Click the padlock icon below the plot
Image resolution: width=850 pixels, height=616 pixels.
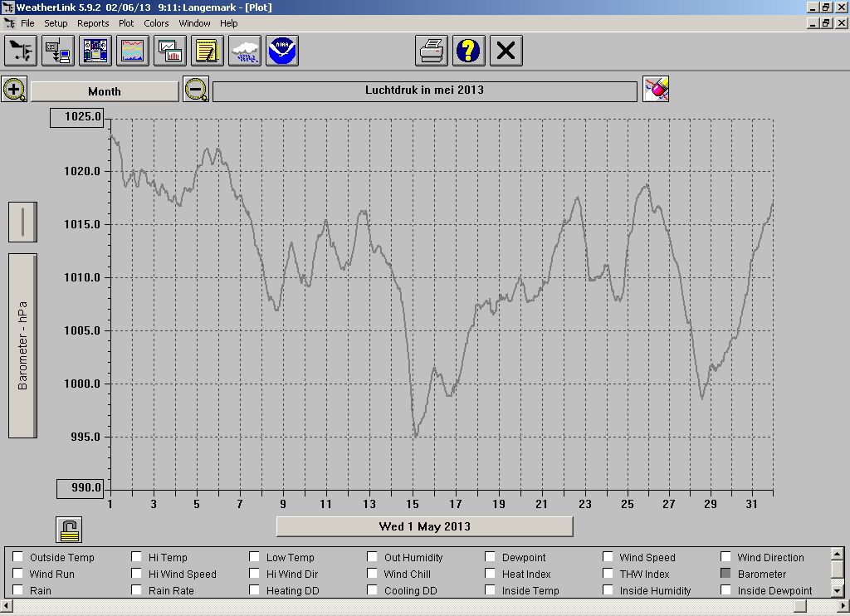pos(70,529)
